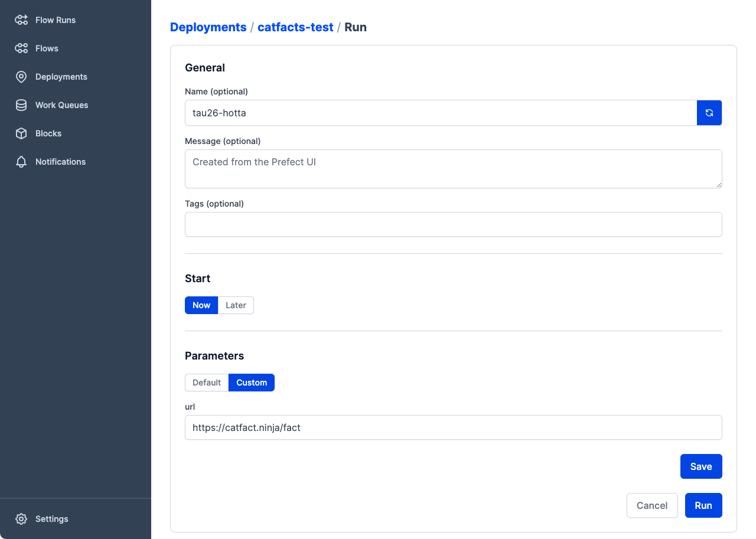Focus the url parameter field
Image resolution: width=756 pixels, height=539 pixels.
(454, 427)
